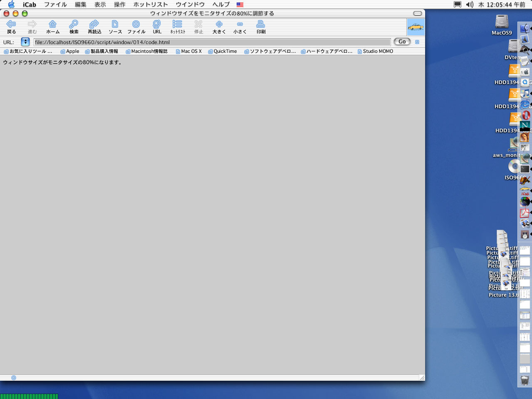Open Acrobat Reader from the Dock
Screen dimensions: 532x399
pyautogui.click(x=525, y=213)
